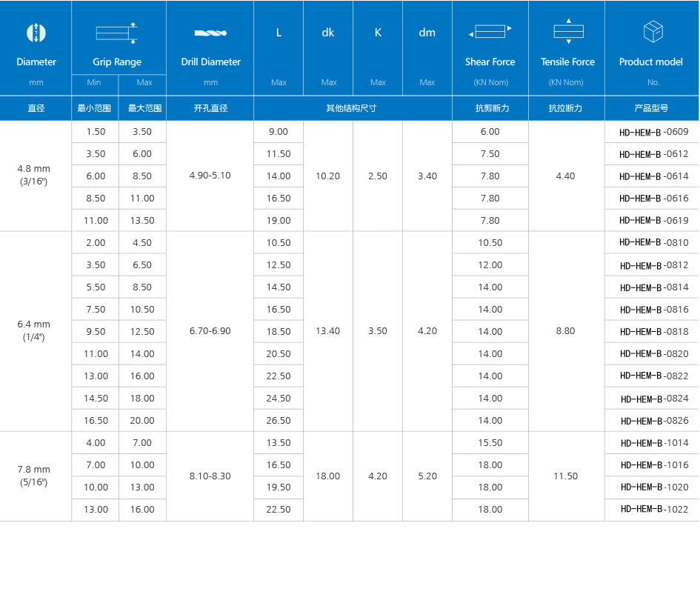
Task: Select product HD-HEM-B-1014
Action: (x=653, y=443)
